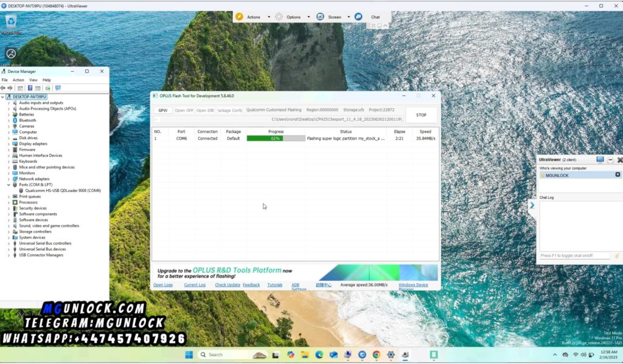Open the firmware path dropdown in OPLUS tool

coord(156,119)
